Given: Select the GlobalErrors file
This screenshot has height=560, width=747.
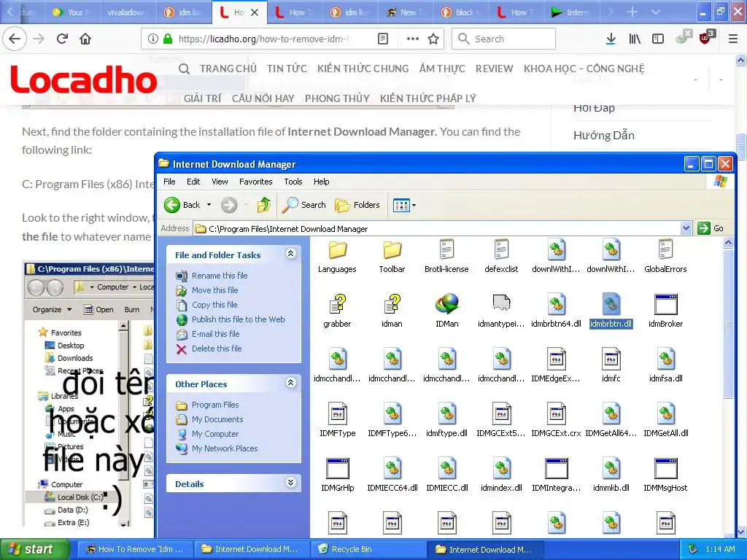Looking at the screenshot, I should pos(665,257).
